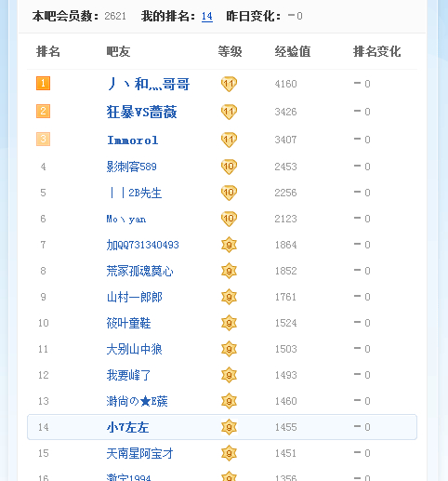
Task: Open my ranking link 14
Action: (207, 16)
